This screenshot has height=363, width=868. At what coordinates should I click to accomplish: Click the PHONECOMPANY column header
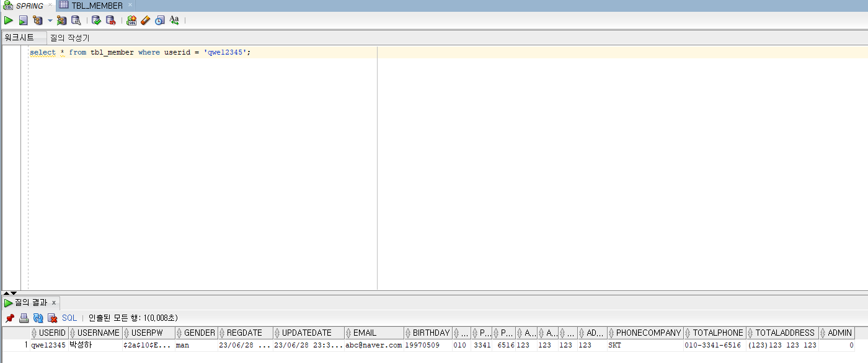[645, 333]
